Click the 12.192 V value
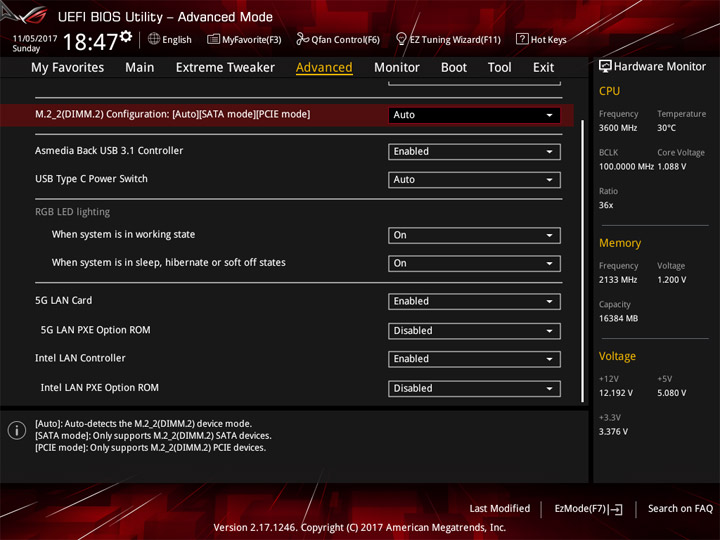720x540 pixels. point(616,393)
